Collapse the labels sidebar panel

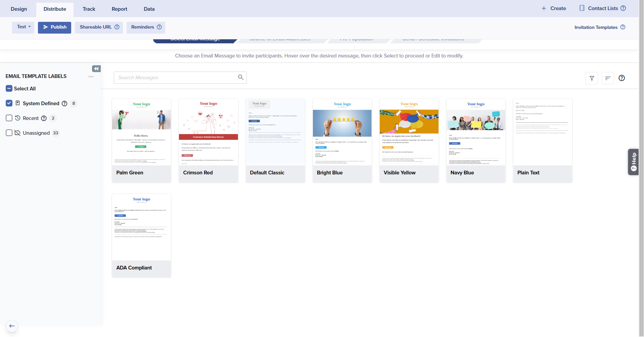(96, 69)
